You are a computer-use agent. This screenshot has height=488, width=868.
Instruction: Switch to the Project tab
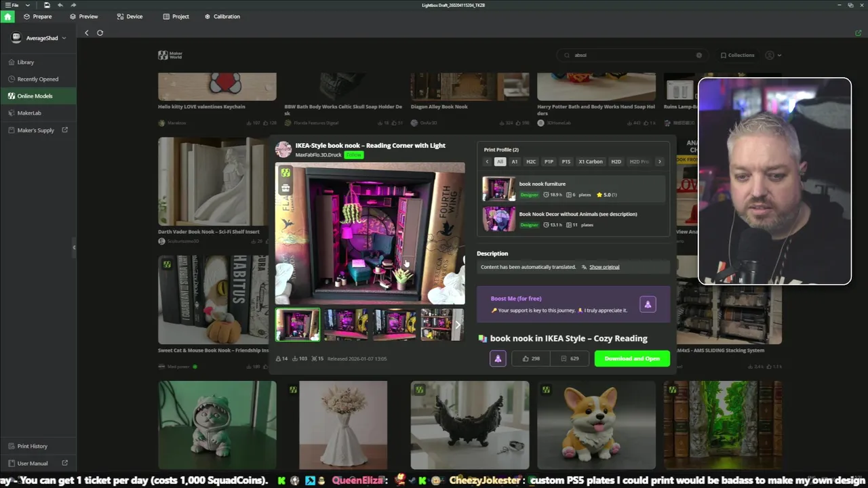pos(176,16)
